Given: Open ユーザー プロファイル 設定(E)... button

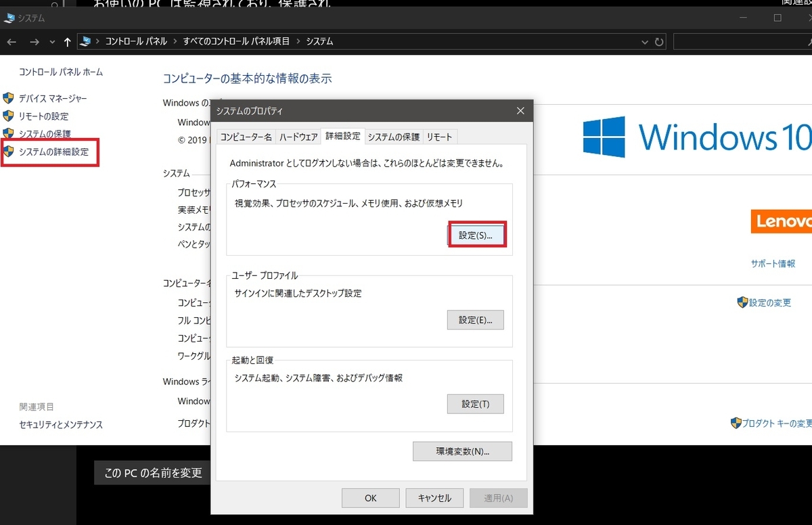Looking at the screenshot, I should click(476, 320).
